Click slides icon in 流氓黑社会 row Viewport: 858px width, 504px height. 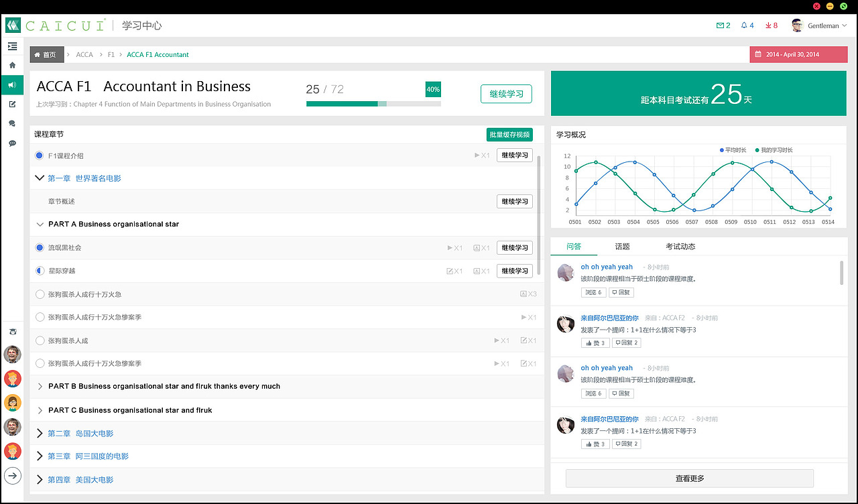(477, 248)
